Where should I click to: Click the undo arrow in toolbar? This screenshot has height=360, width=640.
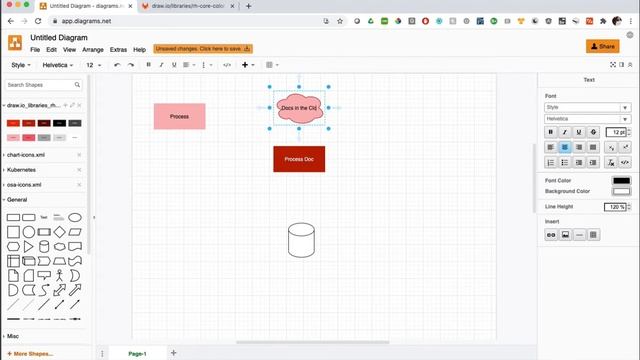point(117,65)
